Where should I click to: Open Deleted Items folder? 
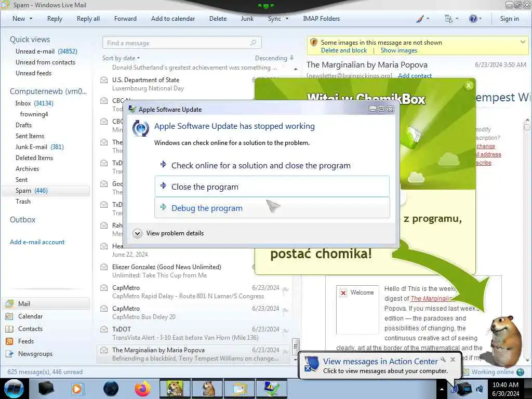pos(34,158)
